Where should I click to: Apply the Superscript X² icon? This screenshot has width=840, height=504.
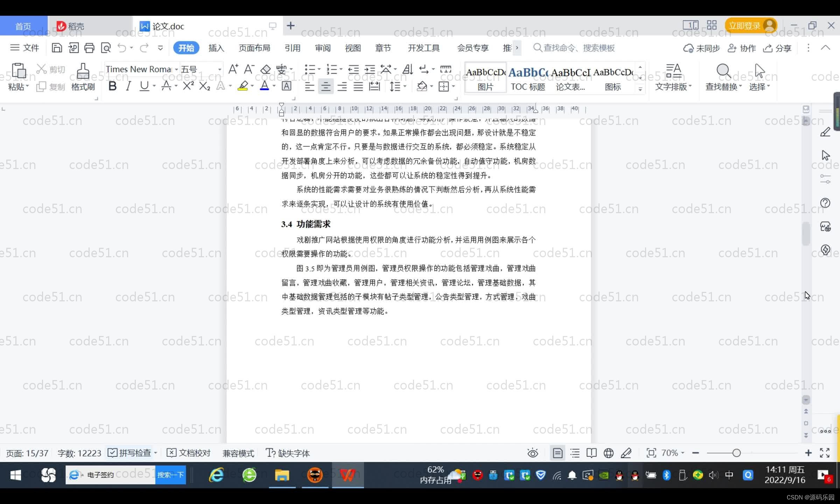coord(188,86)
